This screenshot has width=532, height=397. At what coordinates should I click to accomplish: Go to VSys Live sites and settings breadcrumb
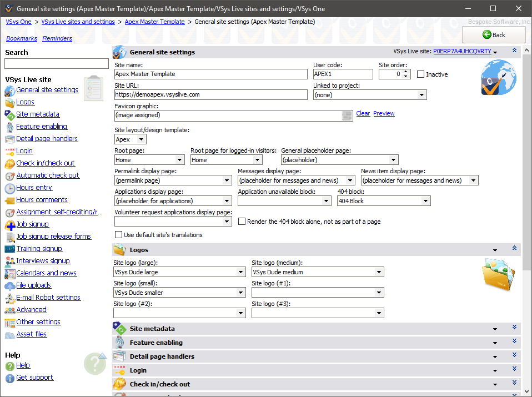coord(78,22)
